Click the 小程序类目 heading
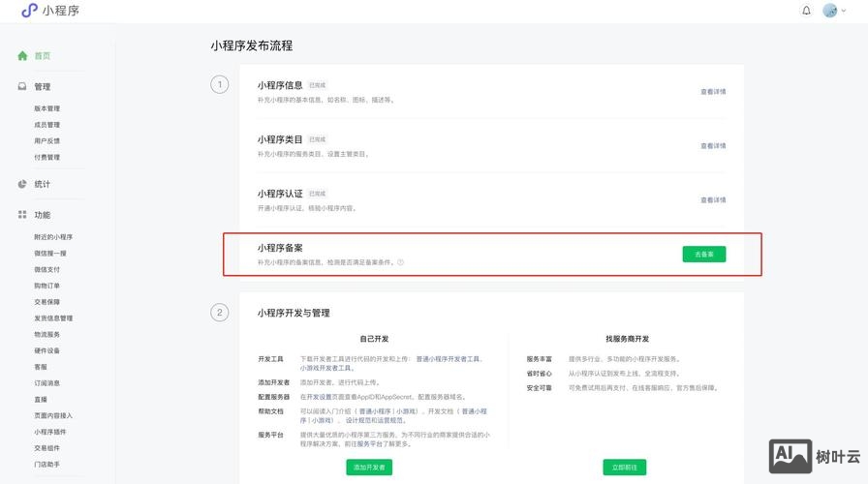Viewport: 868px width, 484px height. point(280,139)
